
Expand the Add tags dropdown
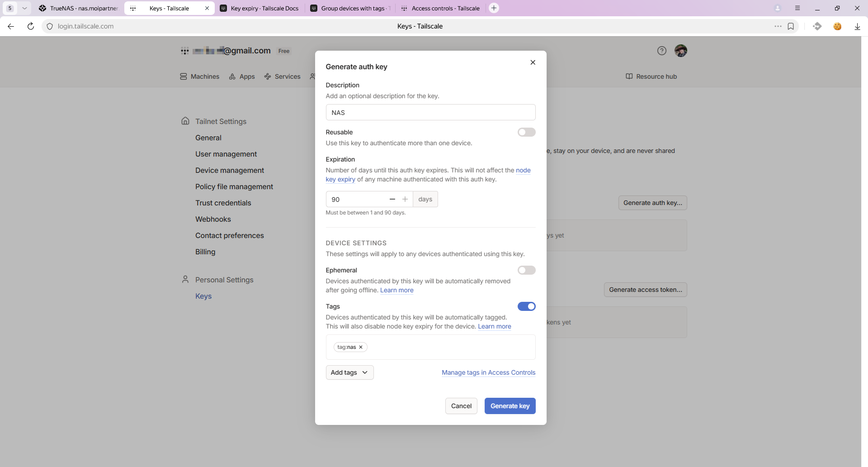pos(349,372)
